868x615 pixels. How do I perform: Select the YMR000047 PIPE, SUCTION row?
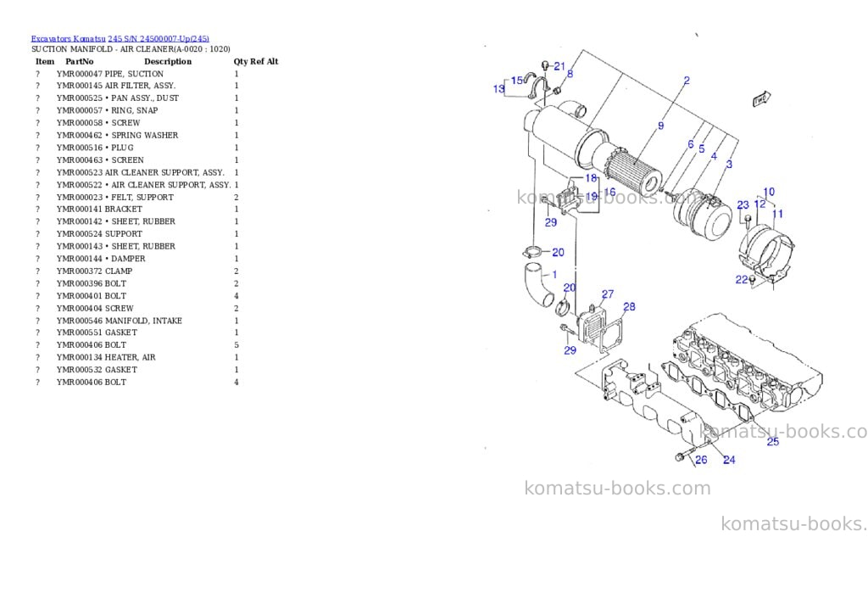137,74
